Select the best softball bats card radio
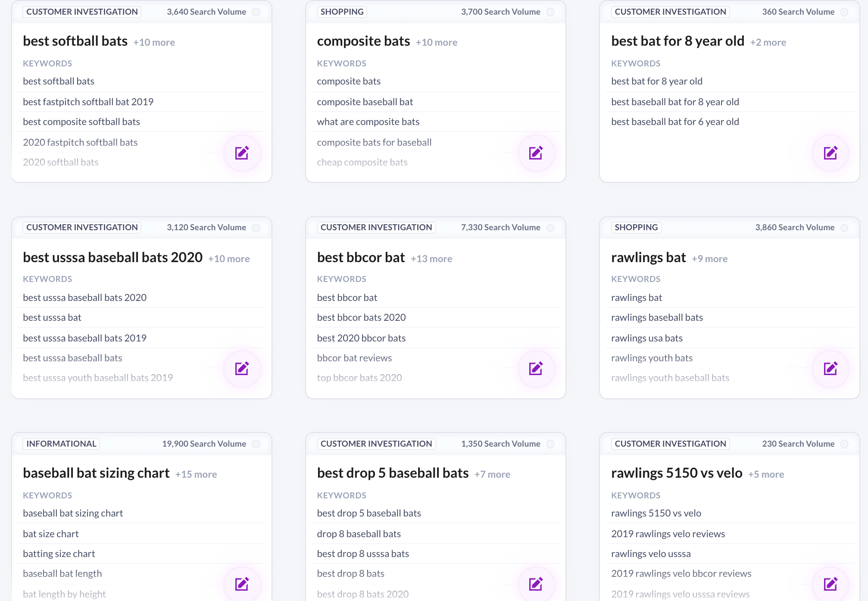Viewport: 868px width, 601px height. tap(256, 12)
